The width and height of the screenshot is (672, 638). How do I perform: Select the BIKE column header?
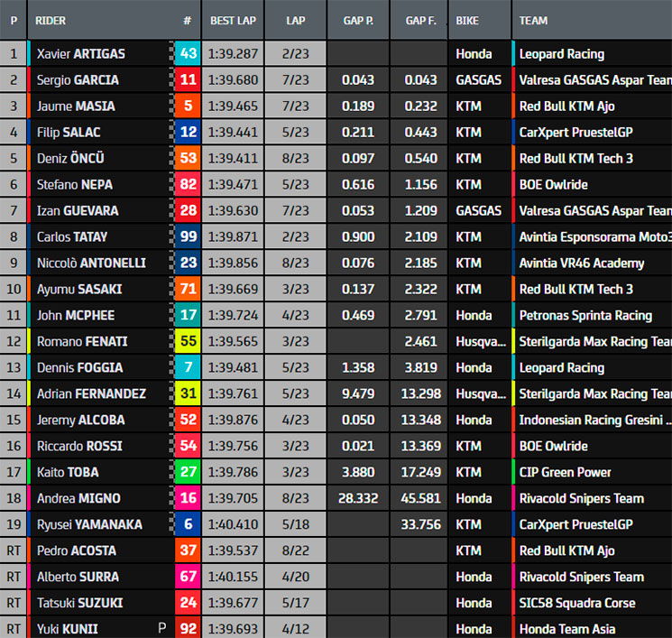coord(467,20)
